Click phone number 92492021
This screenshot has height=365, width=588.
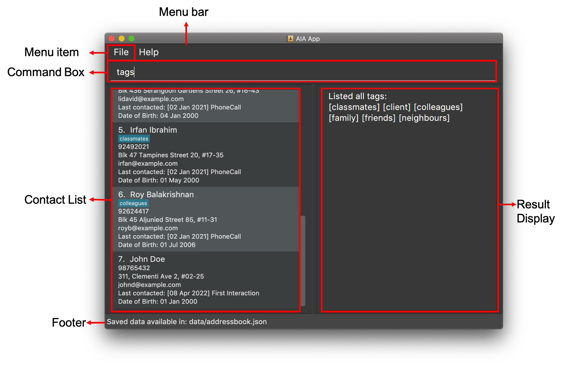tap(133, 147)
